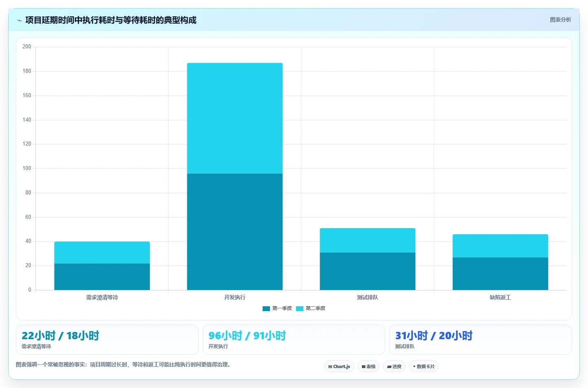Click the dark 第一季度 segment of the 测试排队 bar
The image size is (588, 388).
pyautogui.click(x=368, y=271)
